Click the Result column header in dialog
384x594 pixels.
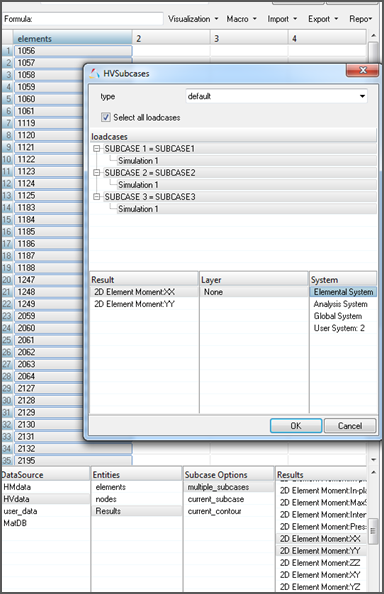(144, 280)
